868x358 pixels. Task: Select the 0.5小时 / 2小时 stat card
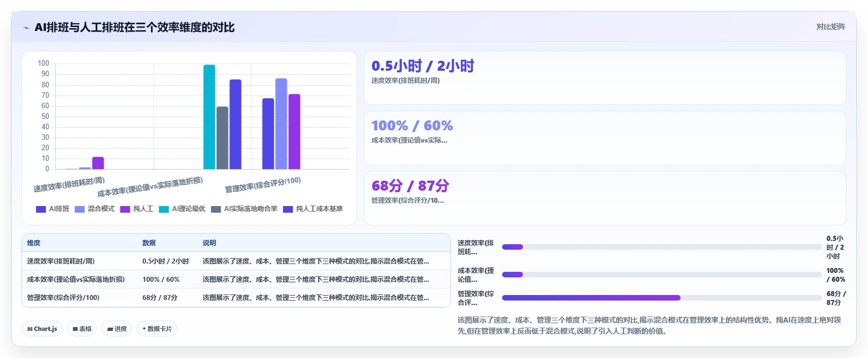pyautogui.click(x=605, y=78)
